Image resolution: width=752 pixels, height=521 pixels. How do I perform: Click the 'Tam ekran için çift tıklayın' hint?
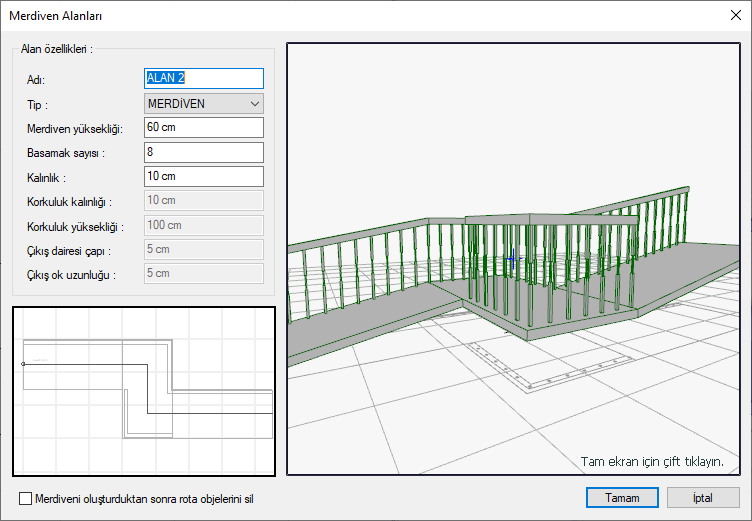tap(651, 461)
